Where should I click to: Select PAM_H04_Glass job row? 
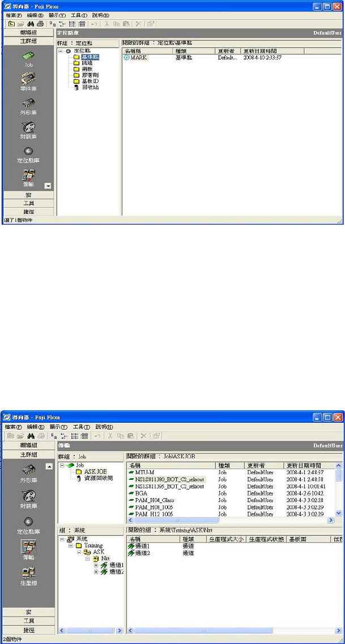[x=231, y=500]
